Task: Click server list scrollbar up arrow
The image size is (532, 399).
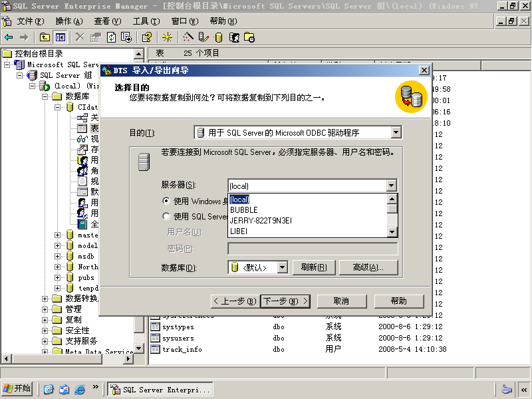Action: (392, 199)
